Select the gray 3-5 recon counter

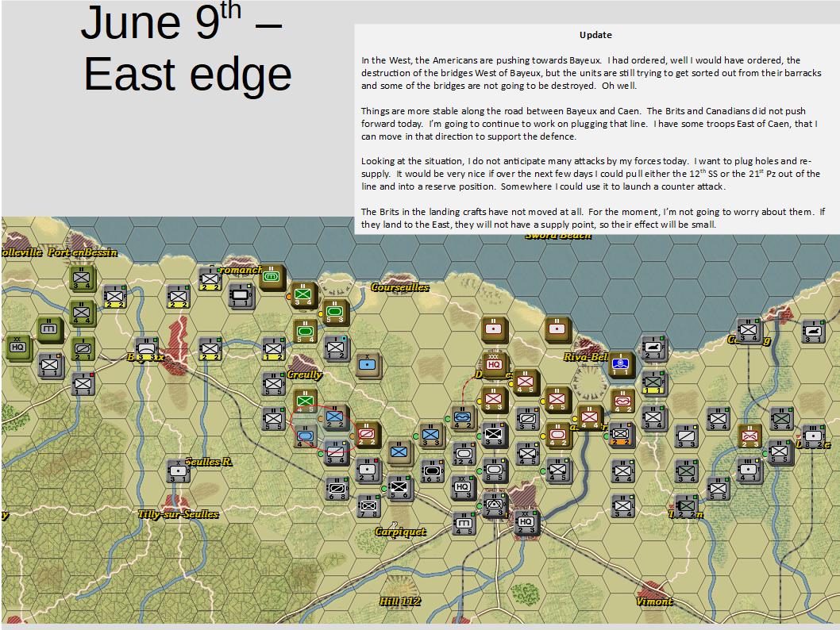[x=527, y=419]
